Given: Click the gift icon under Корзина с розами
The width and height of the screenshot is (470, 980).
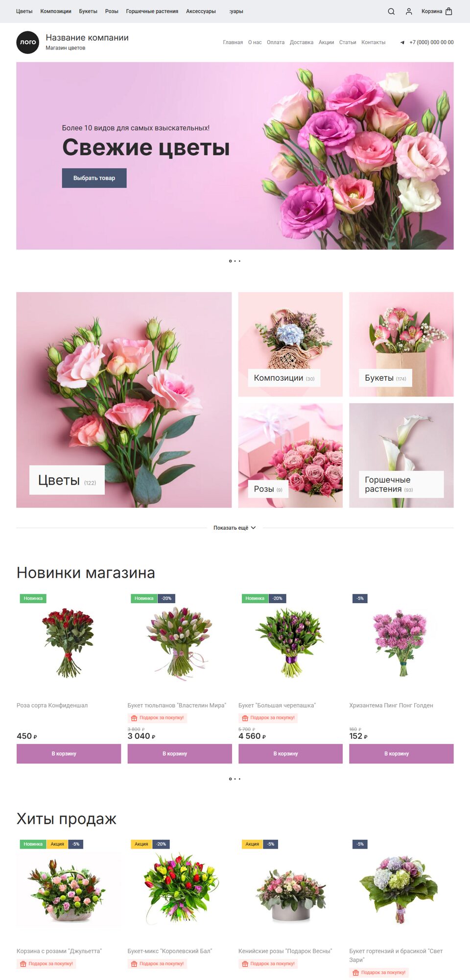Looking at the screenshot, I should (x=23, y=964).
